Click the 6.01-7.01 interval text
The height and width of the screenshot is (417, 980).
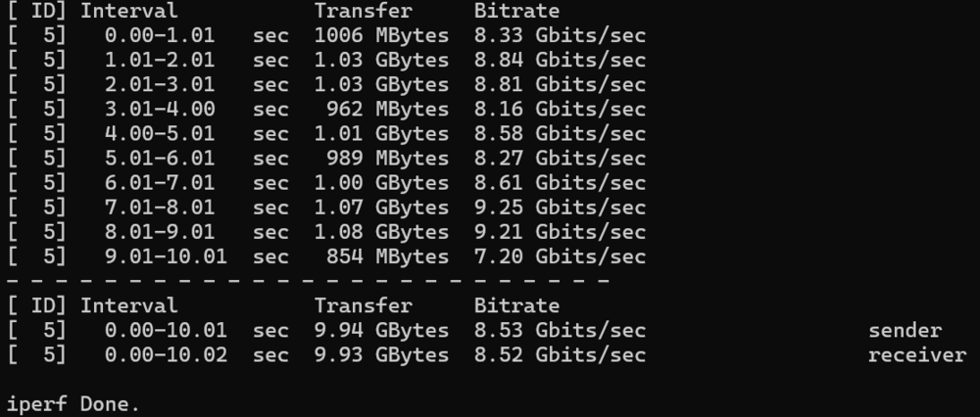point(160,183)
